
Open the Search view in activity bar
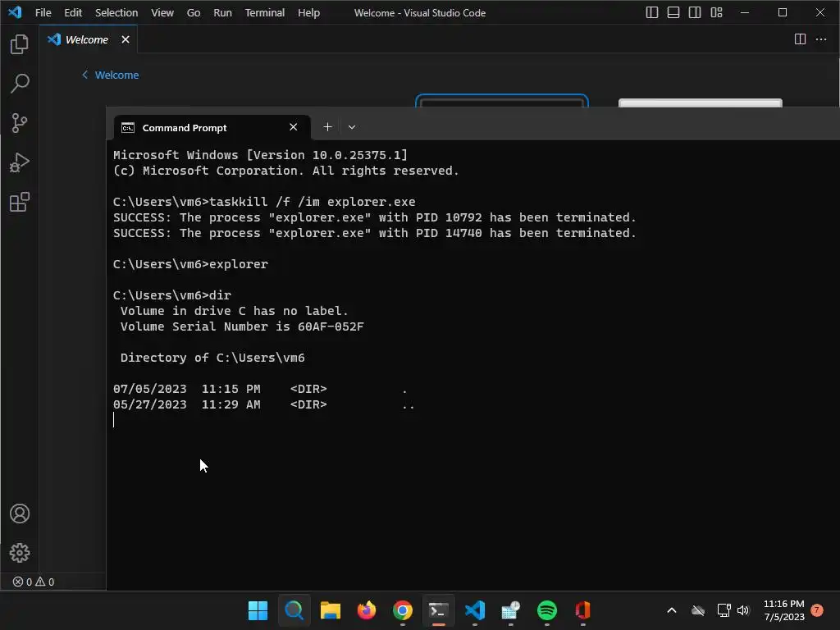click(20, 83)
